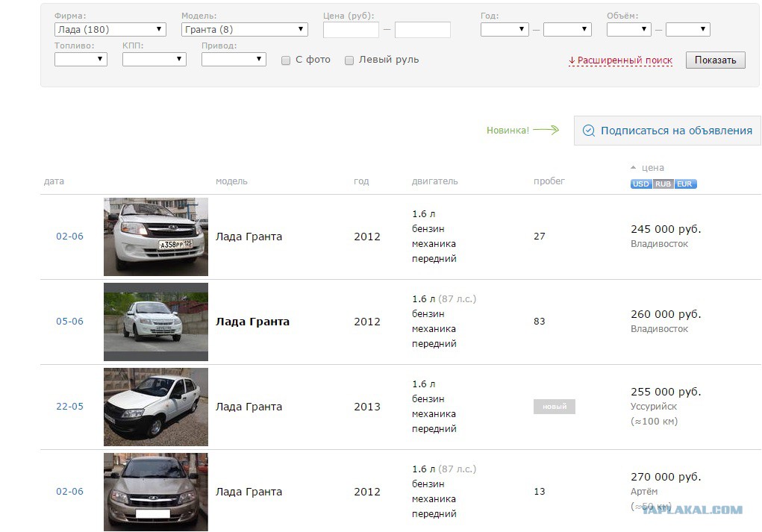Open Лада Гранта link for 270 000 руб. listing

[249, 492]
